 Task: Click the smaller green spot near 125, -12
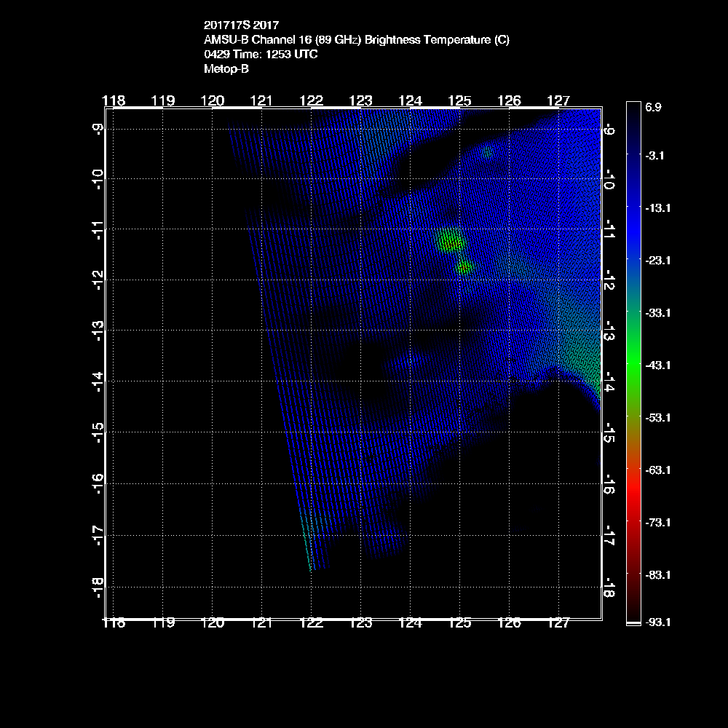(464, 267)
